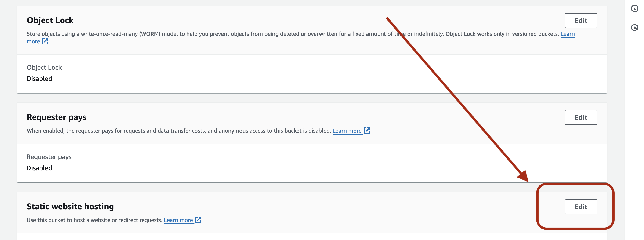
Task: Open 'Learn more' for Static website hosting
Action: [178, 220]
